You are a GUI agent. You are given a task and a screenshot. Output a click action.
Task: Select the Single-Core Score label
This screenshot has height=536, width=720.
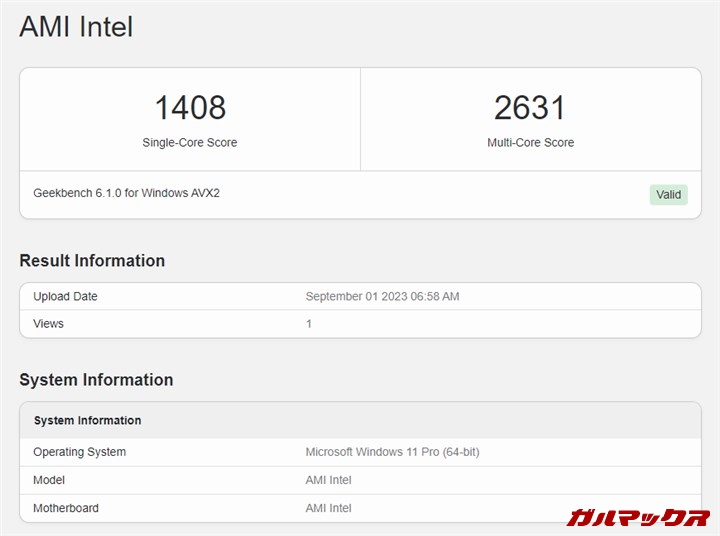click(x=190, y=143)
